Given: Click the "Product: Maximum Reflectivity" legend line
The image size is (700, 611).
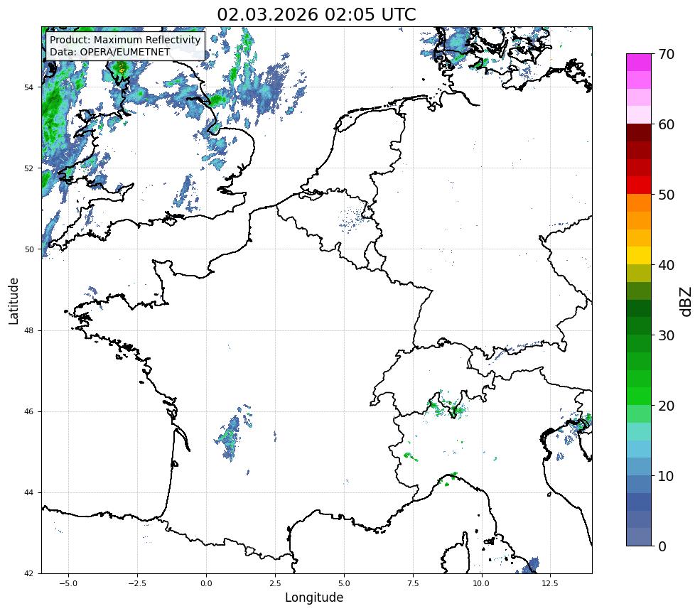Looking at the screenshot, I should [125, 40].
